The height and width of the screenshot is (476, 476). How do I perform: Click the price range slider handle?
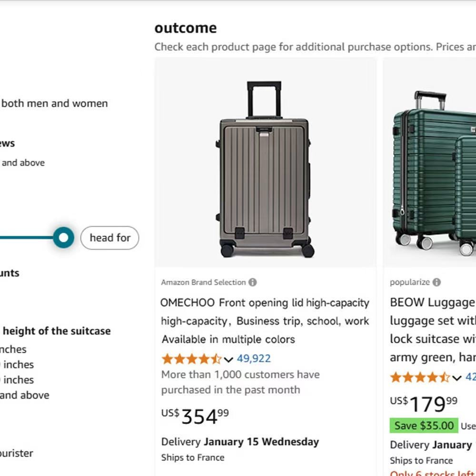[63, 238]
